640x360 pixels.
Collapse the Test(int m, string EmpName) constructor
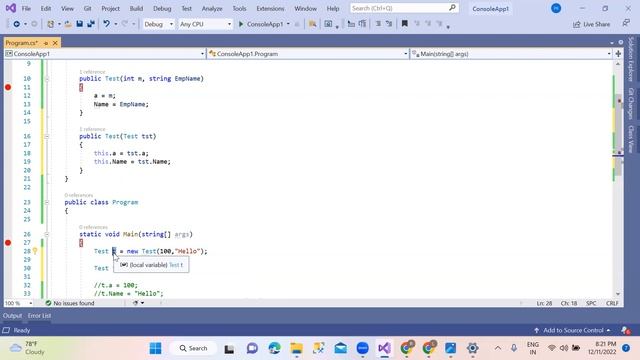click(47, 79)
